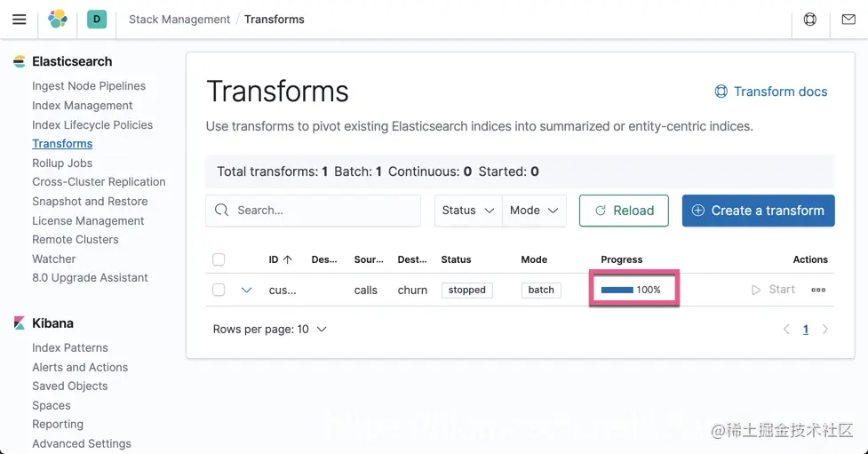Click the cus... transform ID cell
This screenshot has width=868, height=454.
(x=283, y=291)
